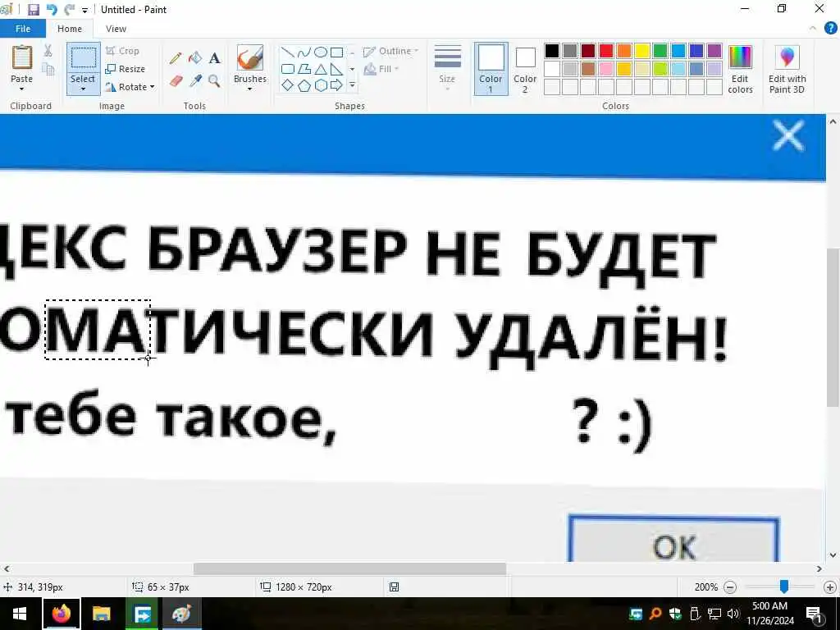The image size is (840, 630).
Task: Click the Redo arrow in the title bar
Action: pos(69,10)
